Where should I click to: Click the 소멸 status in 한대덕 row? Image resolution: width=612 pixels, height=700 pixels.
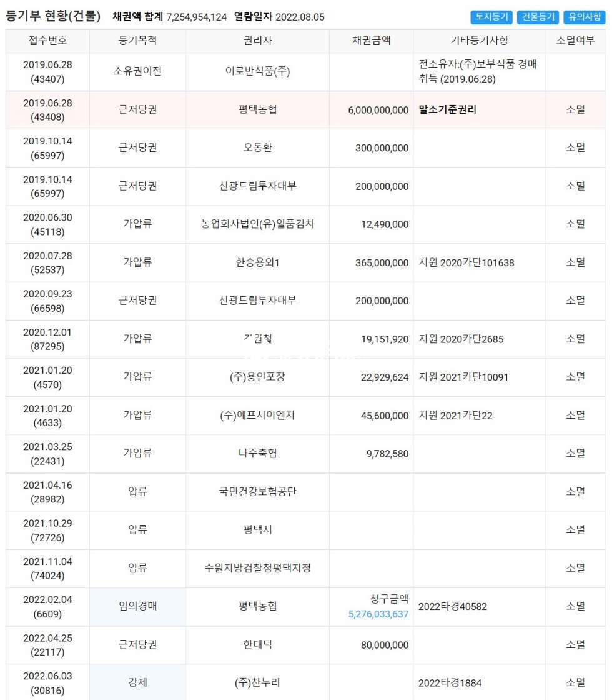(x=575, y=644)
